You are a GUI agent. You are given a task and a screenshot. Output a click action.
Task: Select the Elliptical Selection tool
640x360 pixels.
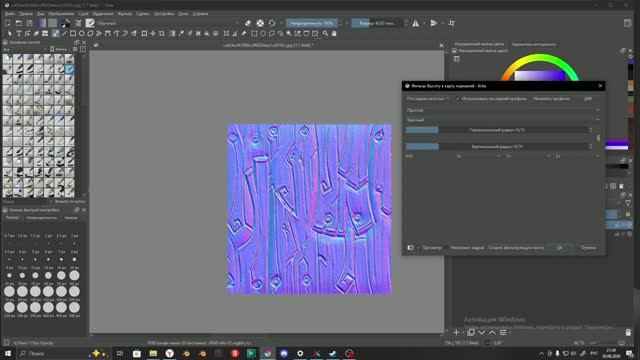tap(263, 33)
